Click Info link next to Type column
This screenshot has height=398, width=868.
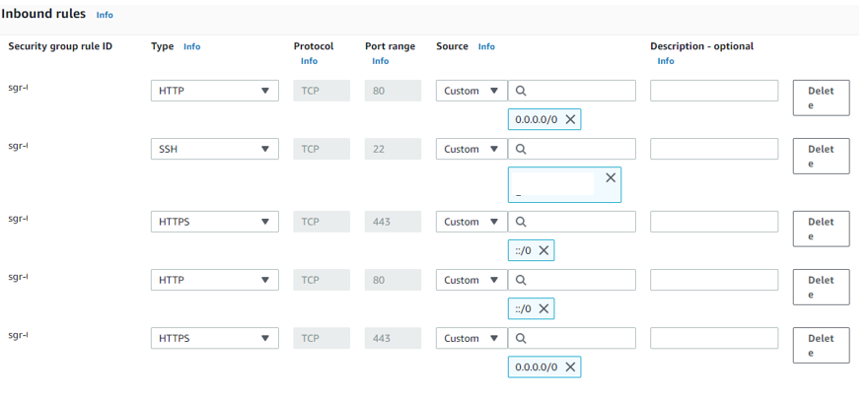[191, 46]
